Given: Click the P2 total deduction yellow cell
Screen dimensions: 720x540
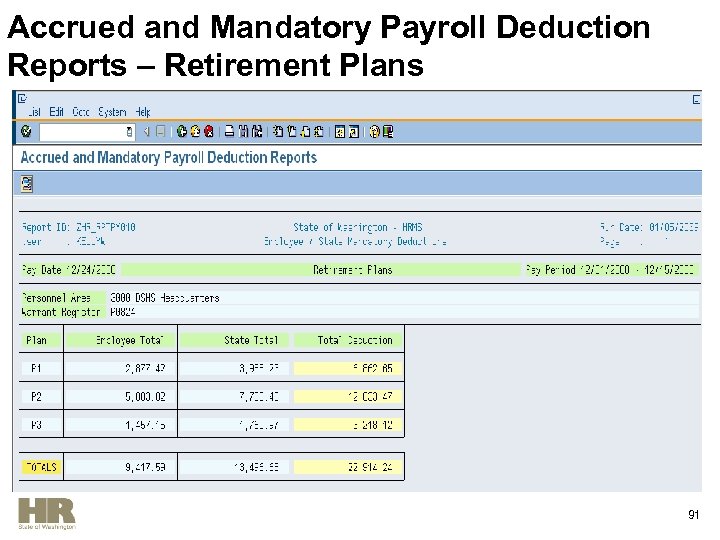Looking at the screenshot, I should point(348,397).
